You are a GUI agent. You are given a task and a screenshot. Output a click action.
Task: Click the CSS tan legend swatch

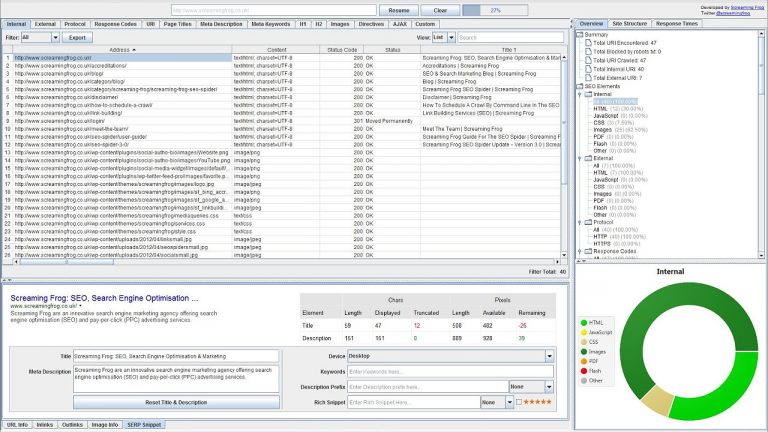tap(583, 342)
